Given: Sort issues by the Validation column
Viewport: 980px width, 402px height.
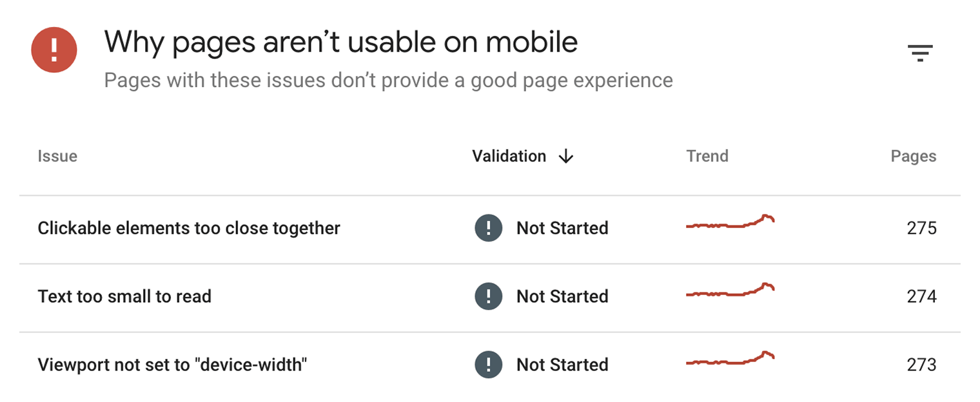Looking at the screenshot, I should pos(509,156).
